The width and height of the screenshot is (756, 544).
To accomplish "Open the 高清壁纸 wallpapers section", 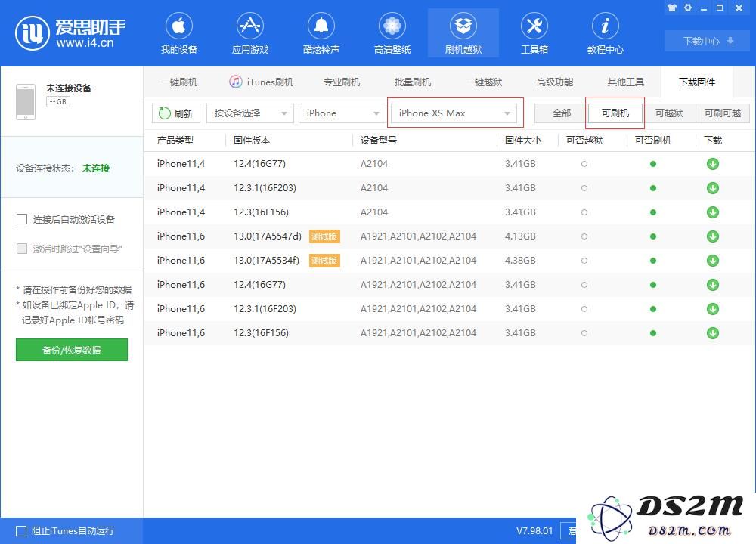I will click(x=392, y=33).
